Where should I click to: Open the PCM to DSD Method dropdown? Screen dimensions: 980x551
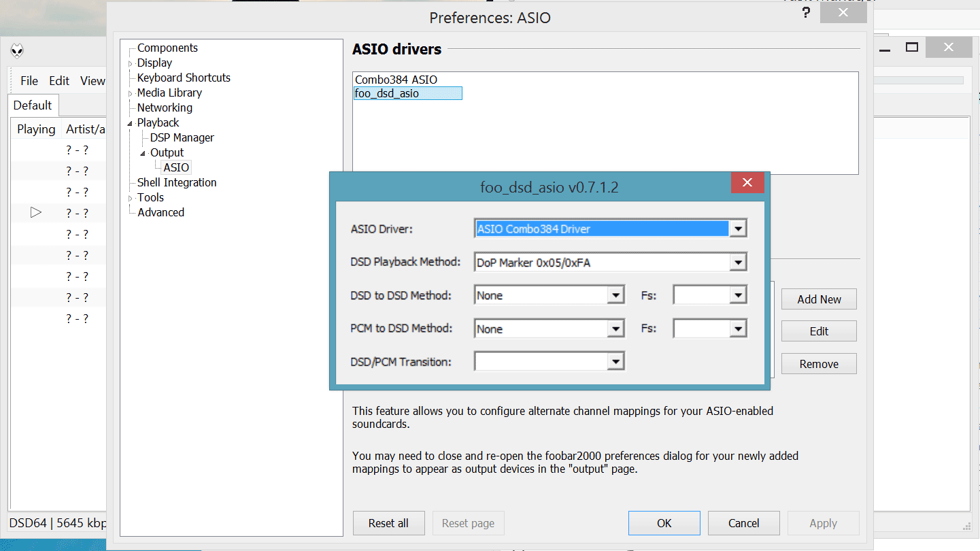coord(615,329)
